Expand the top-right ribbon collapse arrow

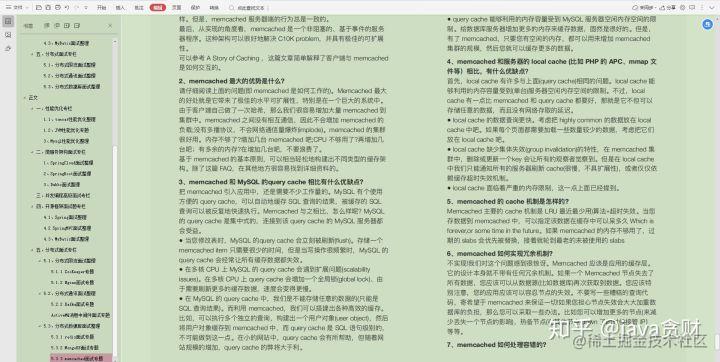tap(712, 8)
